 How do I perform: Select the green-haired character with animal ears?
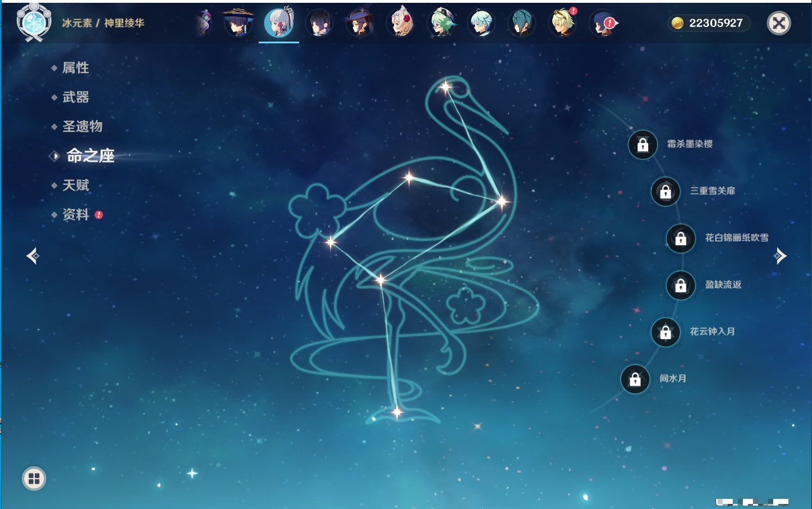click(x=441, y=23)
